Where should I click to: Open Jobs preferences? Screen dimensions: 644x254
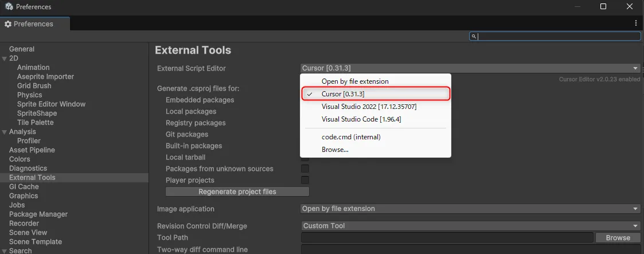click(x=17, y=205)
